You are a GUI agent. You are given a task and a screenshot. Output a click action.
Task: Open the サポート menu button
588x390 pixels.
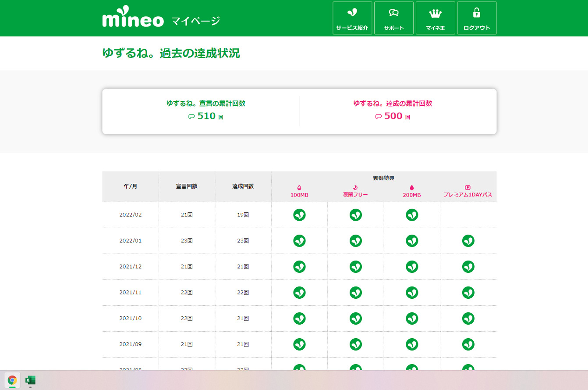coord(393,18)
